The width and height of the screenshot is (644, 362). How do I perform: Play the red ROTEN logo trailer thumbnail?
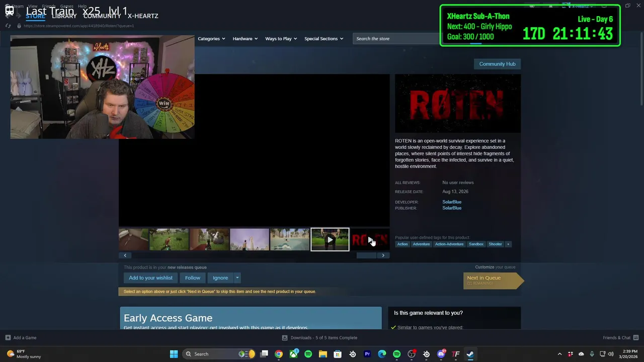tap(370, 240)
